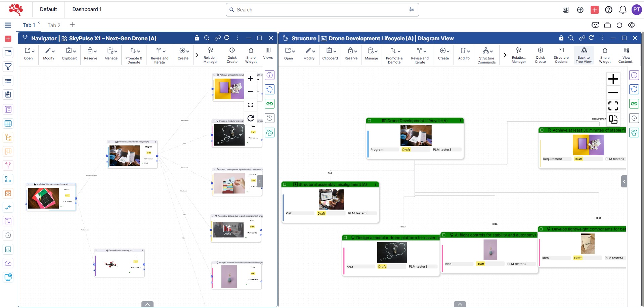The height and width of the screenshot is (308, 644).
Task: Click the Drone Final Assembly thumbnail image
Action: click(111, 264)
